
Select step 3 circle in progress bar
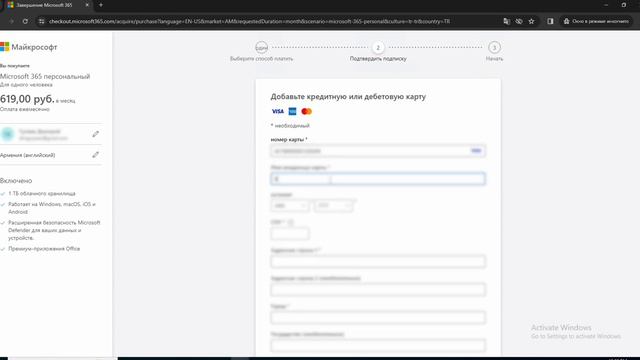tap(494, 47)
